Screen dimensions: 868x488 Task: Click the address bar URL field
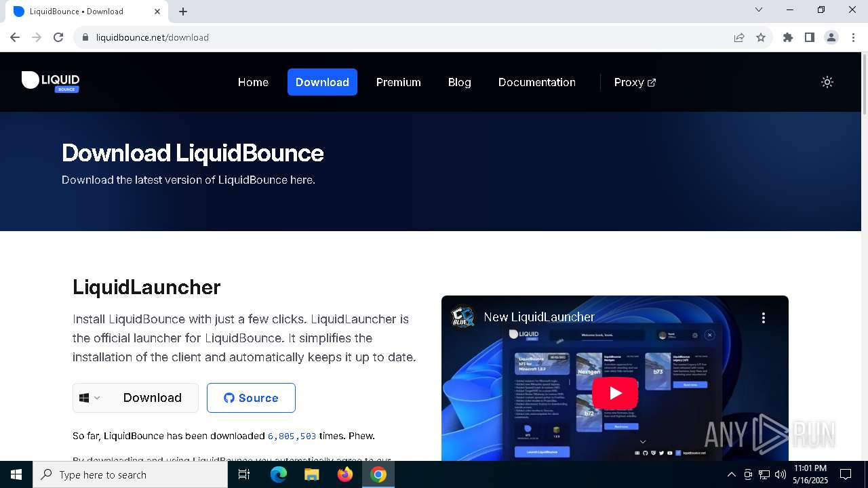pos(407,37)
